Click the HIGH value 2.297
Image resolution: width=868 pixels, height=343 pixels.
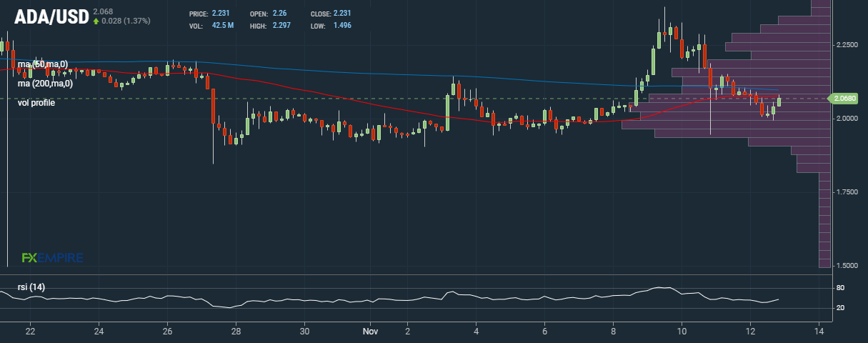(x=281, y=26)
